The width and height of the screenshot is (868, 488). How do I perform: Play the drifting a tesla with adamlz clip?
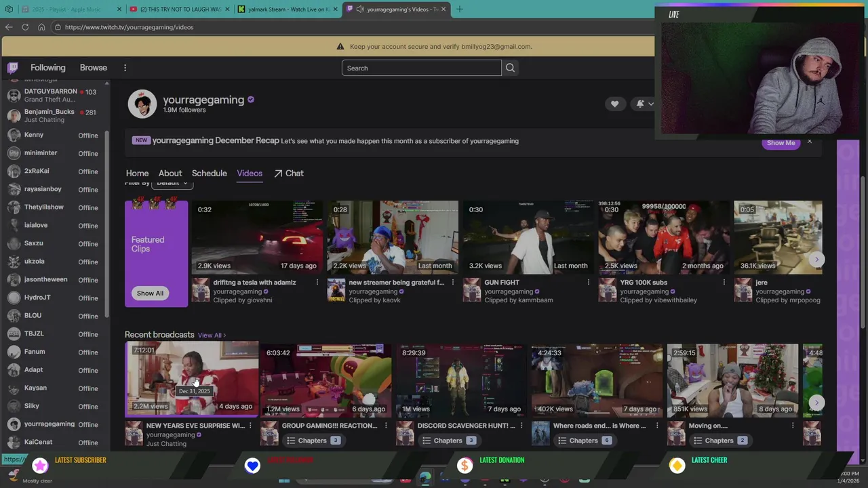257,237
